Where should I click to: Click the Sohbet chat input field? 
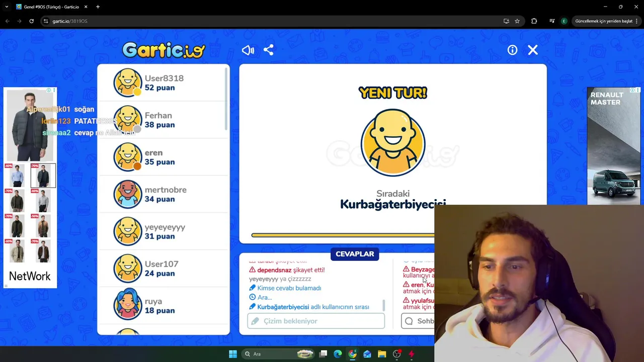(x=418, y=321)
